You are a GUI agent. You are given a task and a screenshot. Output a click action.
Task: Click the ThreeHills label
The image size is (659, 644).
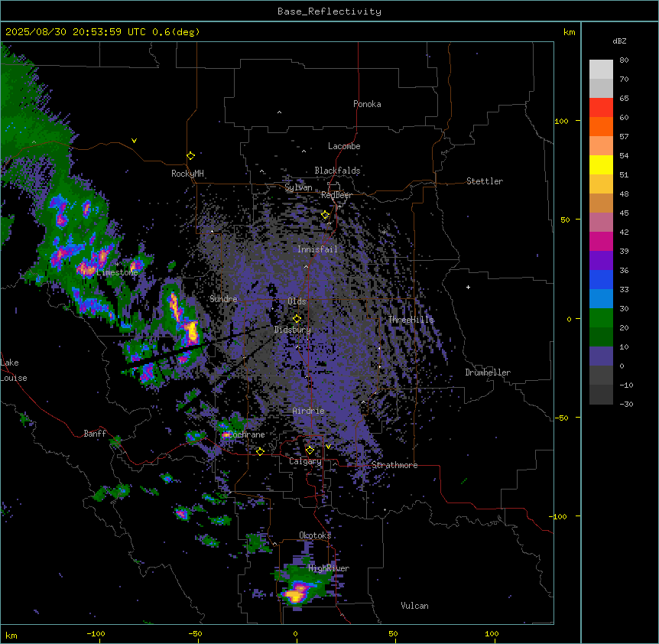[411, 320]
